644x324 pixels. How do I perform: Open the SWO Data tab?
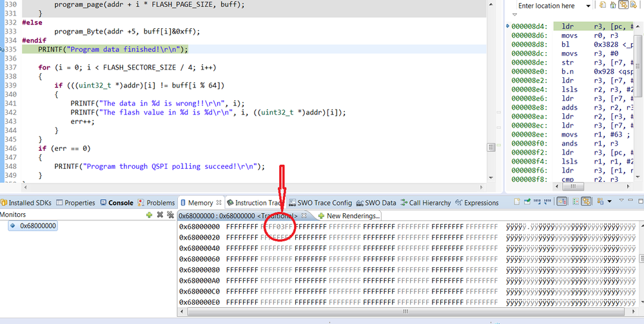[x=376, y=202]
